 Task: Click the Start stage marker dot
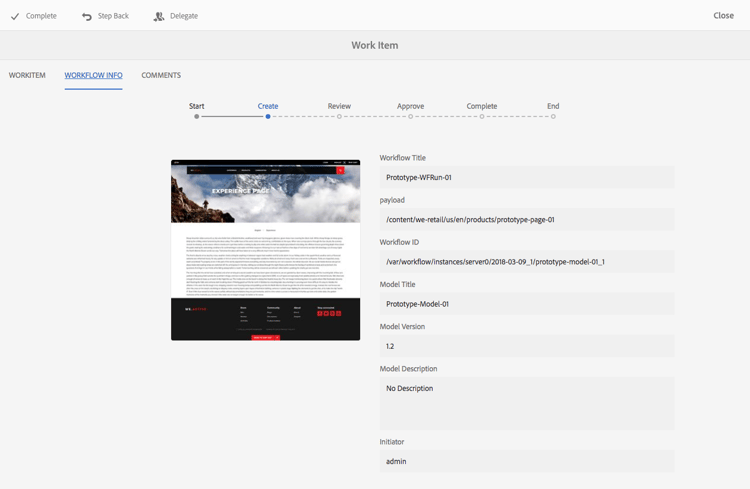tap(197, 116)
